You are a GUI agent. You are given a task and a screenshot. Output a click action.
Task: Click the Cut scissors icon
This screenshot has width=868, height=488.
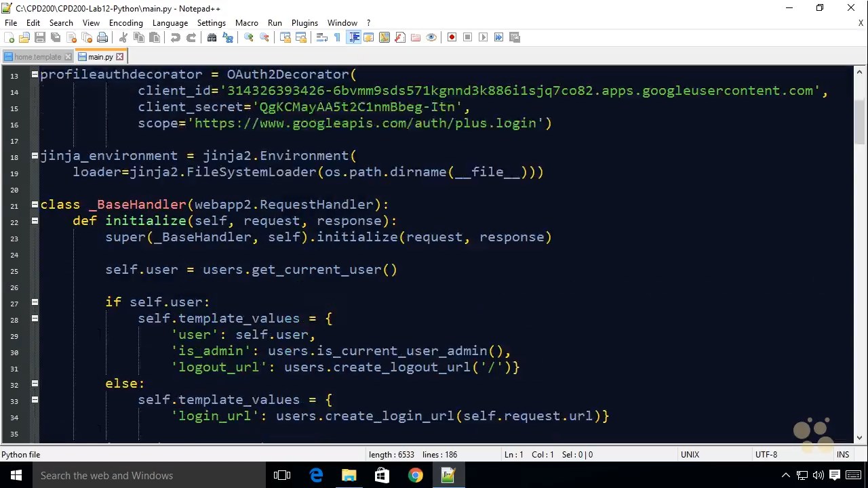[123, 37]
